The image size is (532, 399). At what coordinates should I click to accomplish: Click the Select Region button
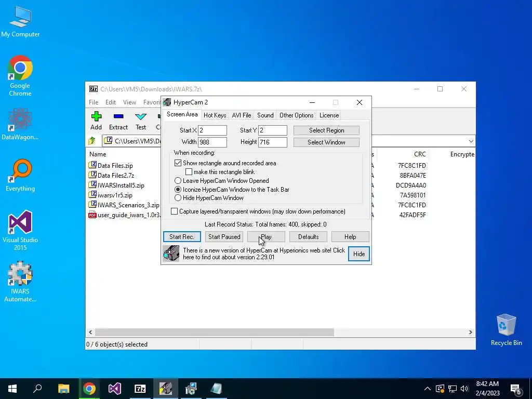pyautogui.click(x=326, y=130)
